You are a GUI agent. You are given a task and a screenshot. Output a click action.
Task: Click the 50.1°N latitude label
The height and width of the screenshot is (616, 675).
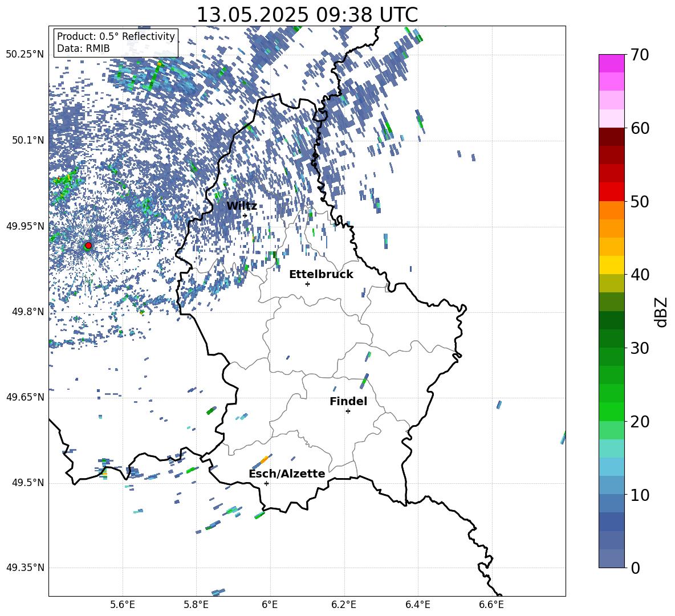pyautogui.click(x=28, y=140)
